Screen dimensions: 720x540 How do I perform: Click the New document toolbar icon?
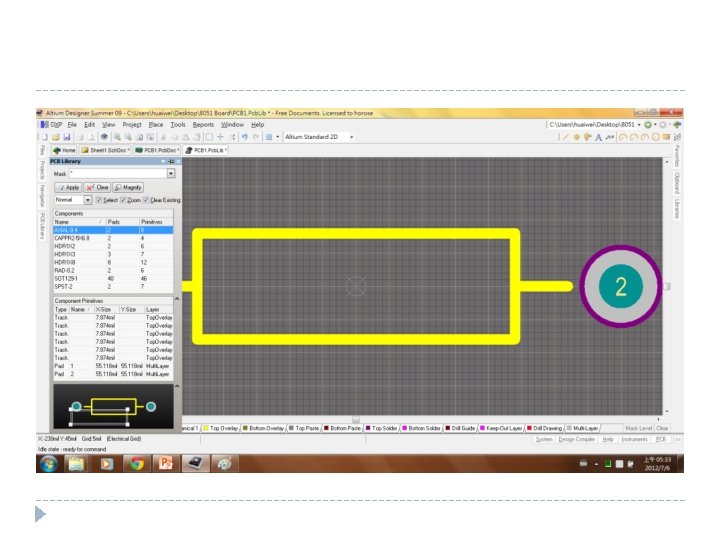tap(45, 137)
